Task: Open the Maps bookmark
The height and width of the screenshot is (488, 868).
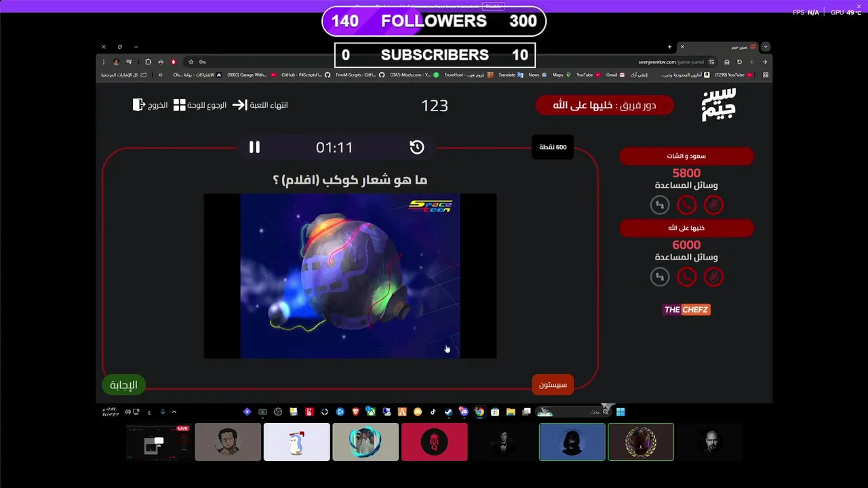Action: tap(561, 75)
